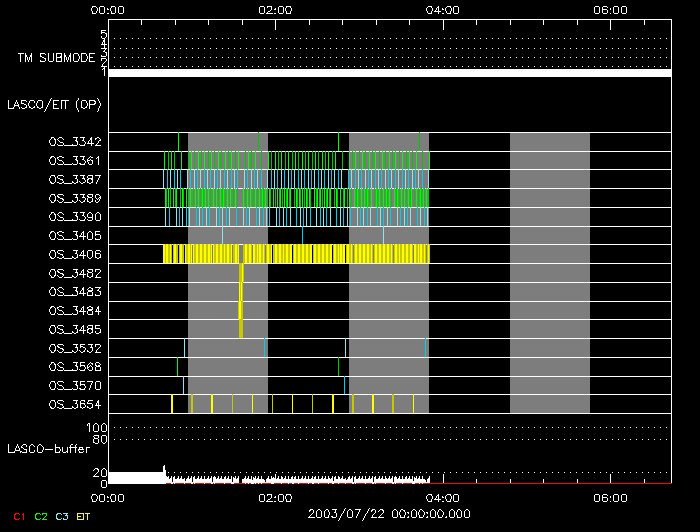Select the EIT legend entry

(84, 516)
